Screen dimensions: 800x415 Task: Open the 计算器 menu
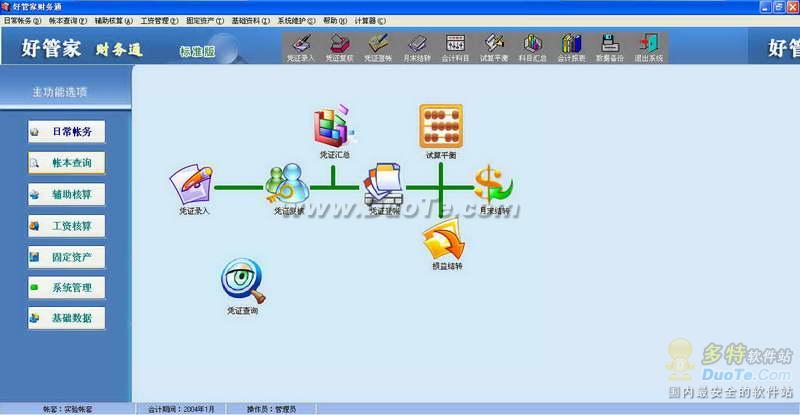coord(370,21)
